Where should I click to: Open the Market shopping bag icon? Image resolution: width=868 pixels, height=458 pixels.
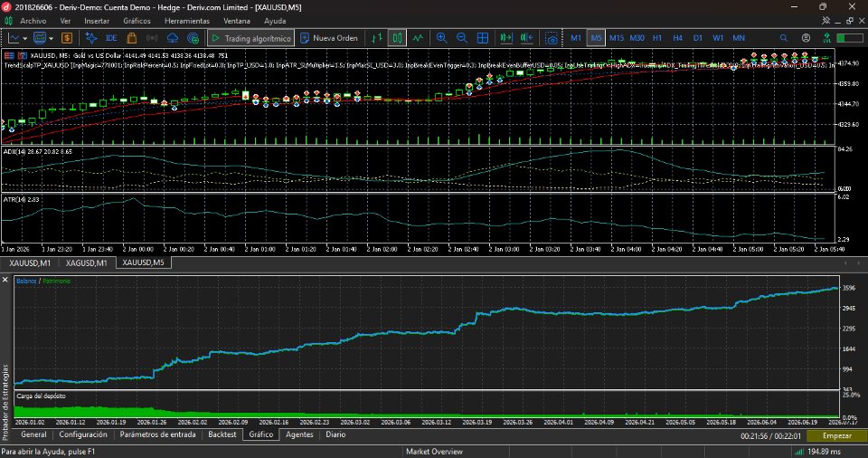click(x=132, y=38)
